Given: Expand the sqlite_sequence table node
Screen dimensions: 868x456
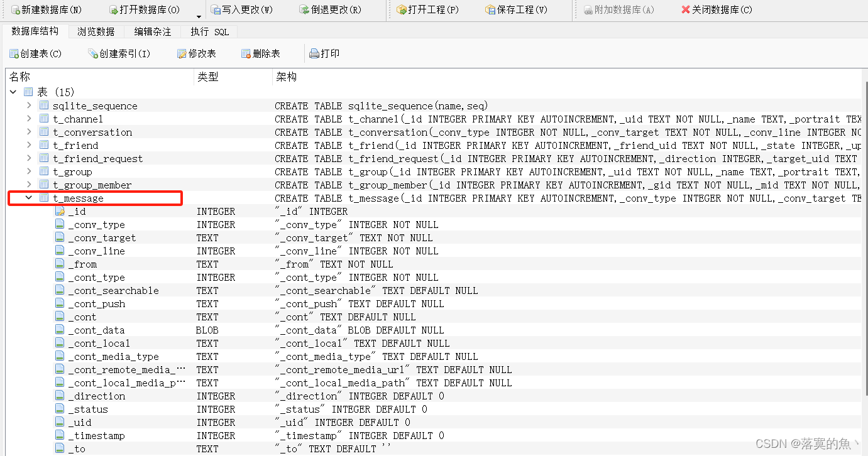Looking at the screenshot, I should click(29, 106).
